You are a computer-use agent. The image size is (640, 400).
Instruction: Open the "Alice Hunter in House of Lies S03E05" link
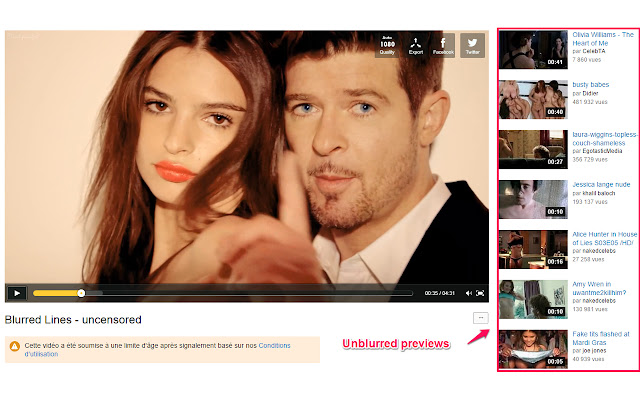point(604,238)
